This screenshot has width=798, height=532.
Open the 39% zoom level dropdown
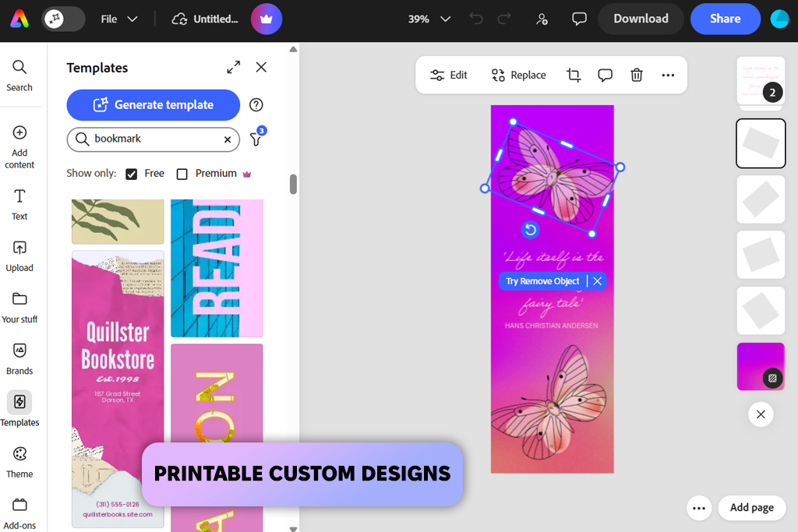429,19
